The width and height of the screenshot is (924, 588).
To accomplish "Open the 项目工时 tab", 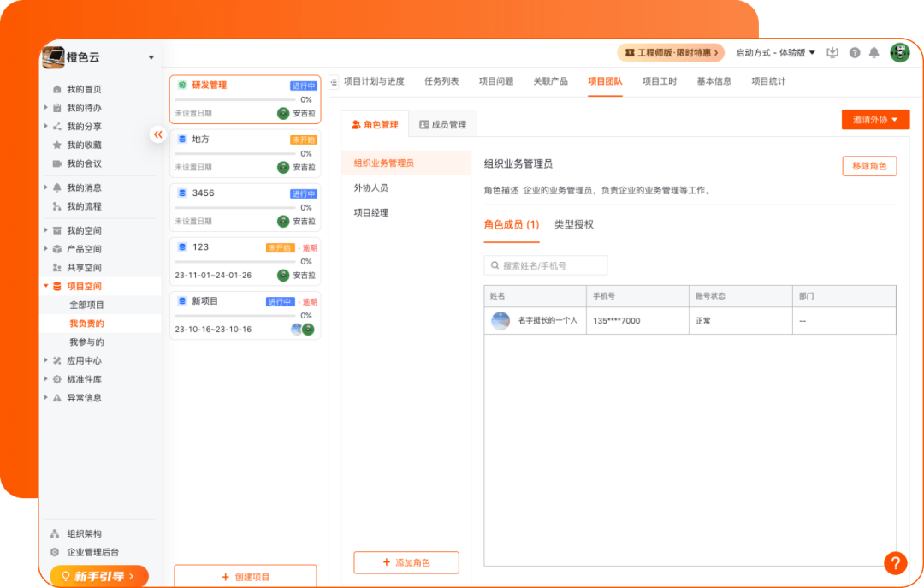I will coord(659,81).
